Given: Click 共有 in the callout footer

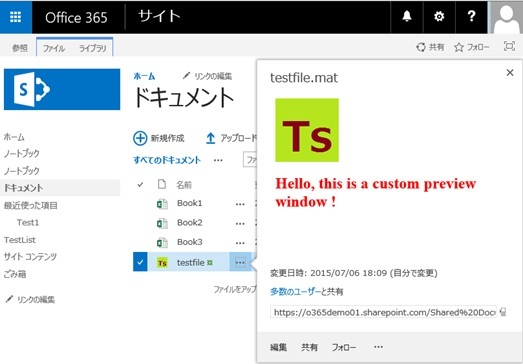Looking at the screenshot, I should point(309,347).
